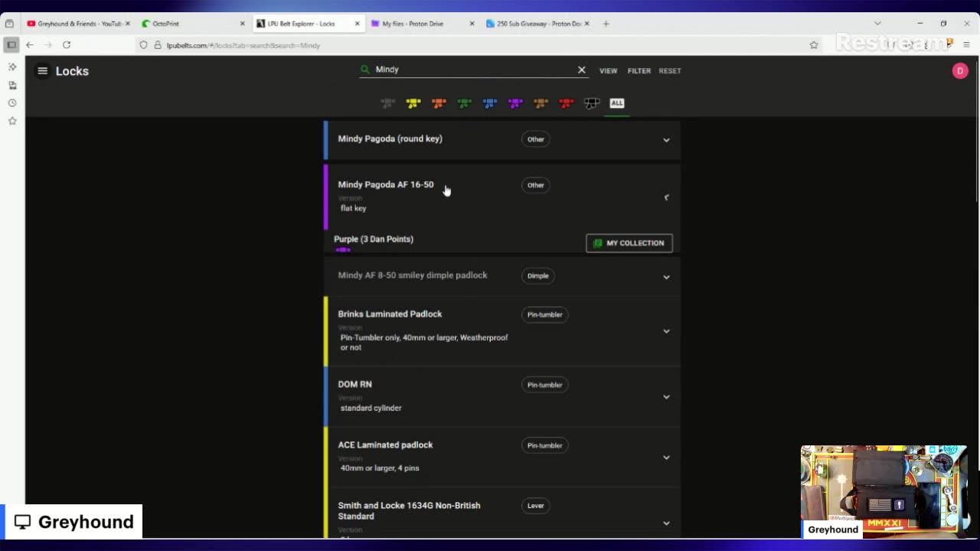This screenshot has width=980, height=551.
Task: Click the Other tag on Mindy Pagoda AF 16-50
Action: click(x=535, y=185)
